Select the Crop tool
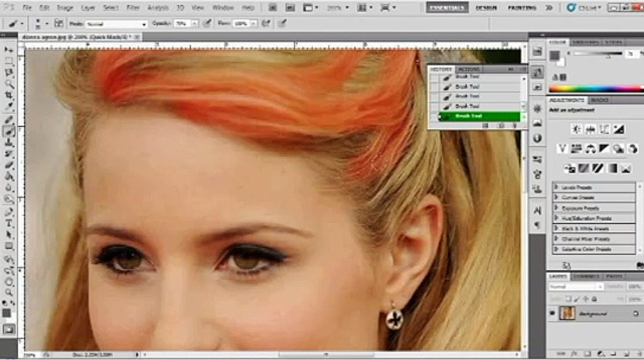The image size is (644, 360). pyautogui.click(x=8, y=95)
